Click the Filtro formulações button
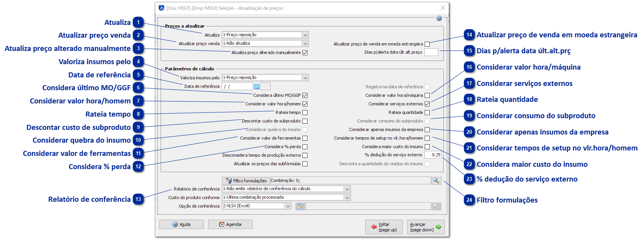The image size is (644, 243). click(x=246, y=181)
